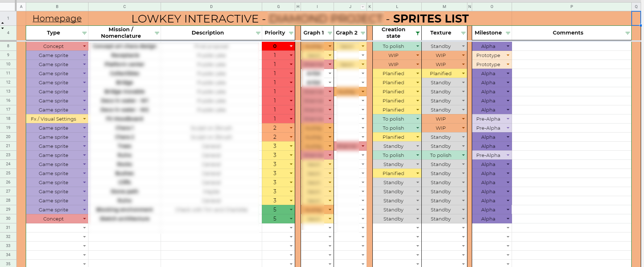
Task: Select empty Comments cell in row 12
Action: point(571,82)
